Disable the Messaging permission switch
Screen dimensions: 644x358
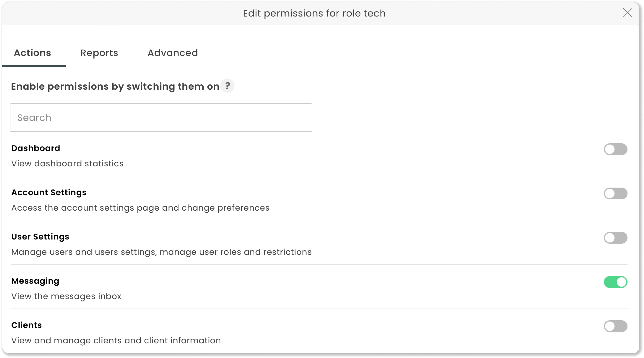[x=616, y=282]
